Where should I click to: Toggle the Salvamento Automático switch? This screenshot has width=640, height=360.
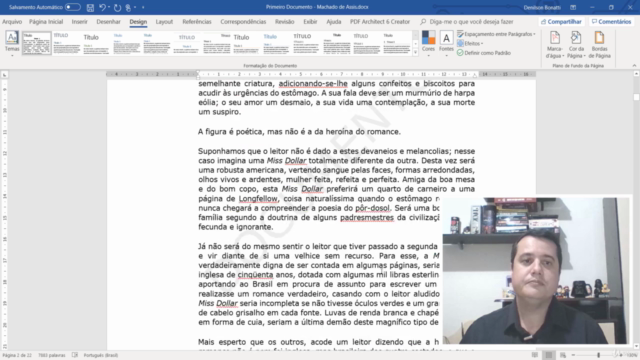[x=73, y=7]
